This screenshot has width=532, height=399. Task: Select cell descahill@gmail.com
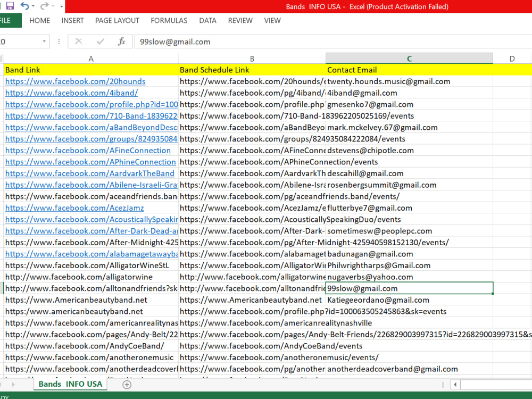(409, 173)
